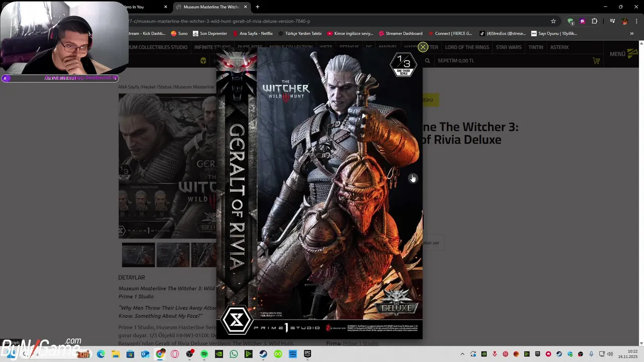Open Windows Security tray icon

[x=570, y=354]
